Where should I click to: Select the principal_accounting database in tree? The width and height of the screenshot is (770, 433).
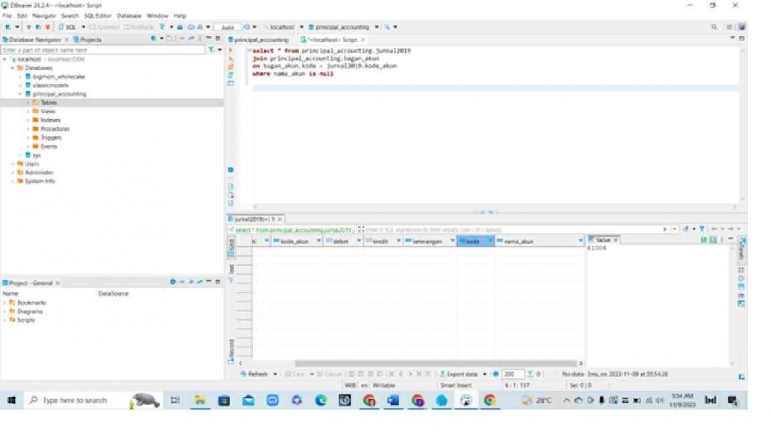click(x=59, y=94)
